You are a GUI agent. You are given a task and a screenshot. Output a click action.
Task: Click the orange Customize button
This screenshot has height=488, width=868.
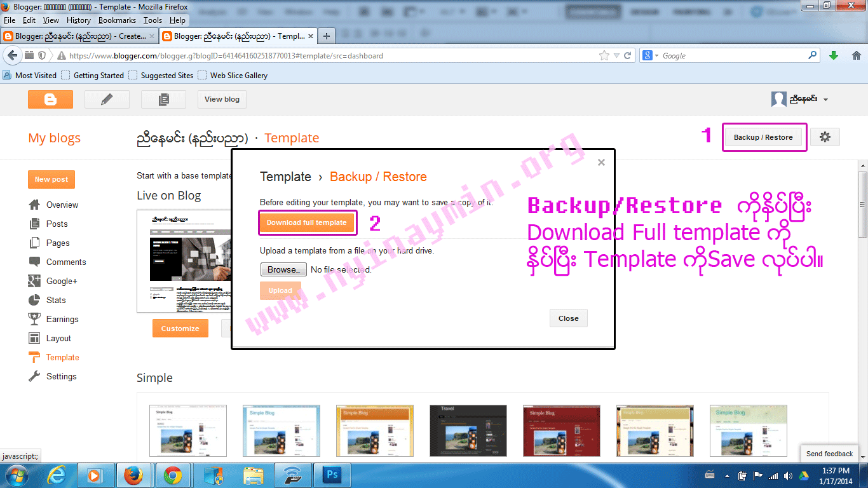(180, 329)
